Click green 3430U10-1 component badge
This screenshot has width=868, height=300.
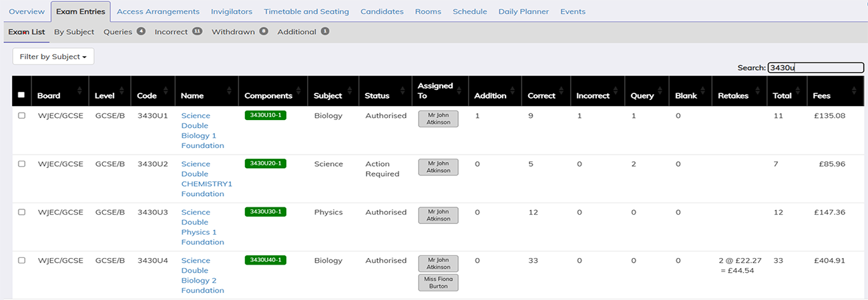(x=265, y=115)
